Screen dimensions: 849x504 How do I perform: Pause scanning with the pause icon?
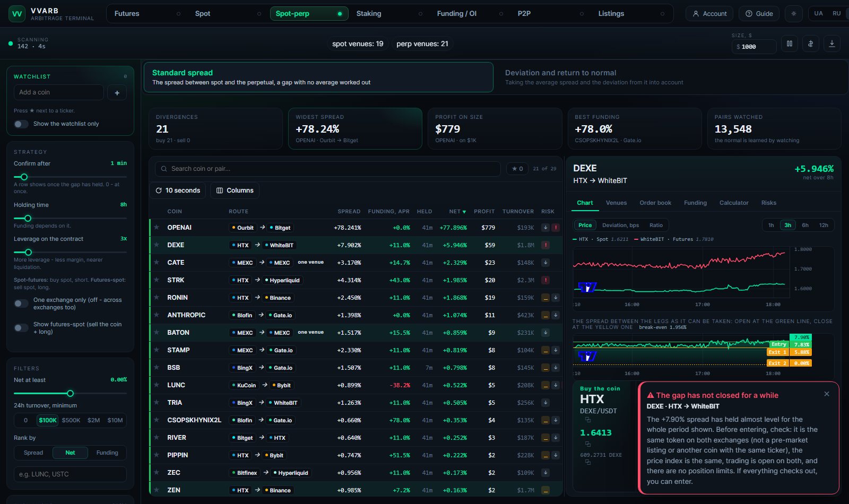[x=790, y=44]
